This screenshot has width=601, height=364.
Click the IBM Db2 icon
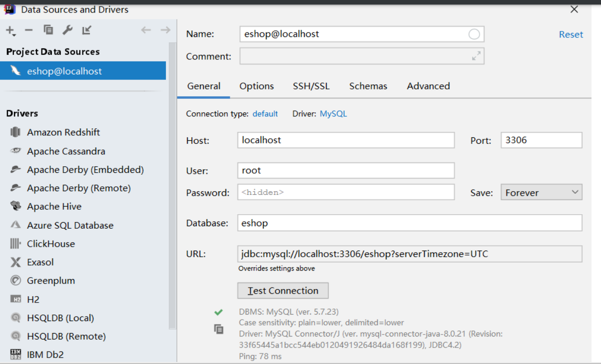(15, 355)
